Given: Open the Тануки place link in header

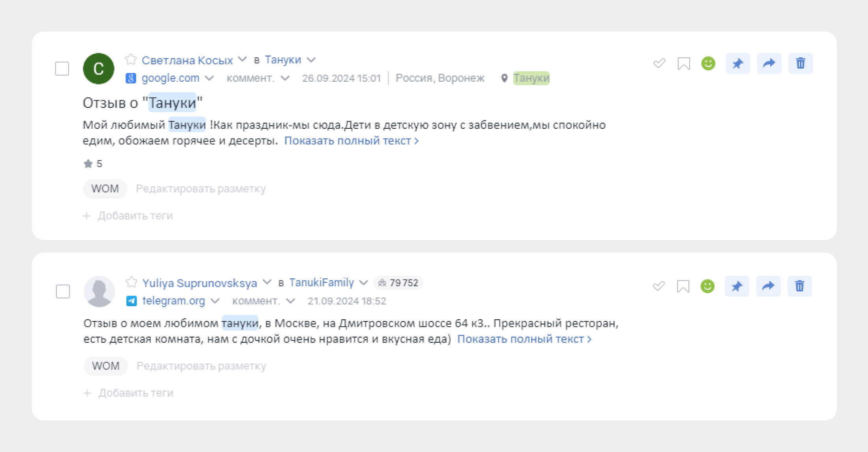Looking at the screenshot, I should [283, 60].
